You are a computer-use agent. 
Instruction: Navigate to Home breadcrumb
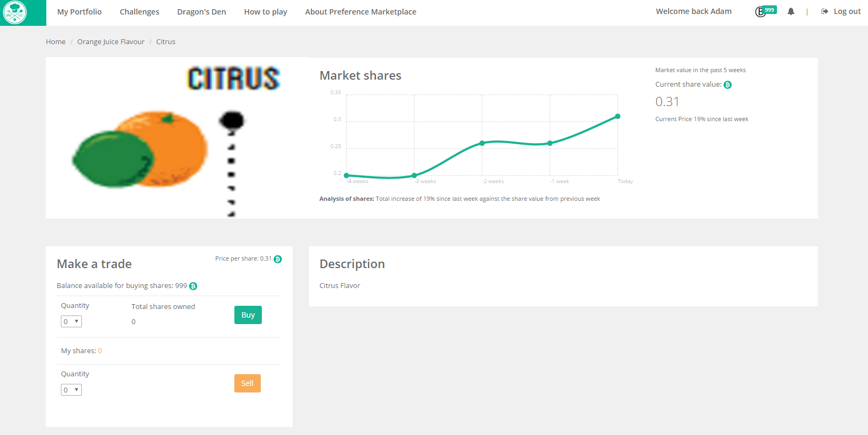[55, 42]
